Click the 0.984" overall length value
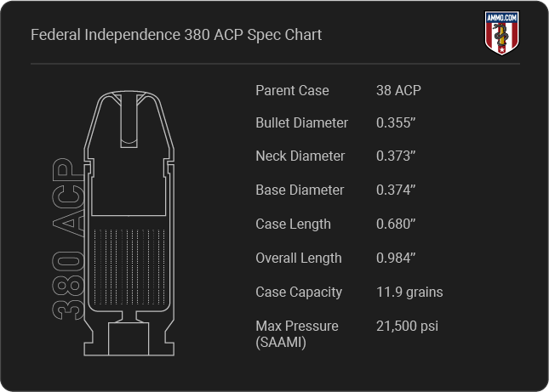 [x=396, y=258]
